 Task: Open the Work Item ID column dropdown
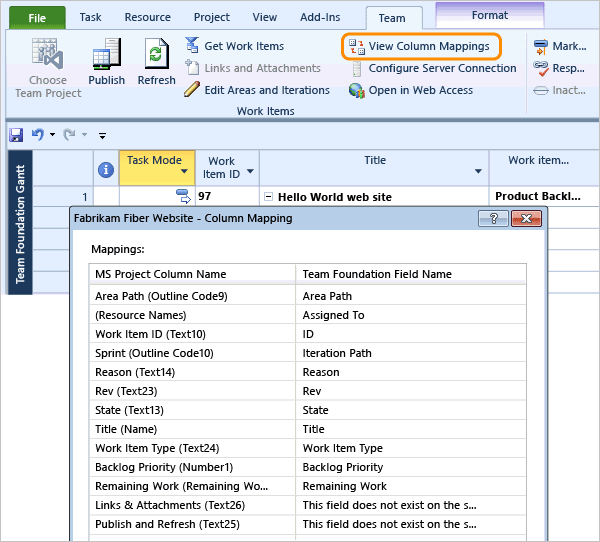coord(250,171)
